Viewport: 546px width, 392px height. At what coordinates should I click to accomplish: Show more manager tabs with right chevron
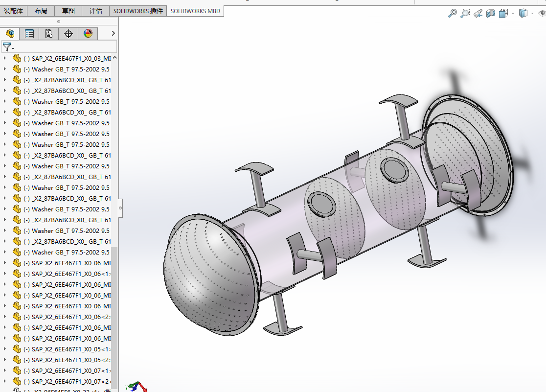[113, 33]
